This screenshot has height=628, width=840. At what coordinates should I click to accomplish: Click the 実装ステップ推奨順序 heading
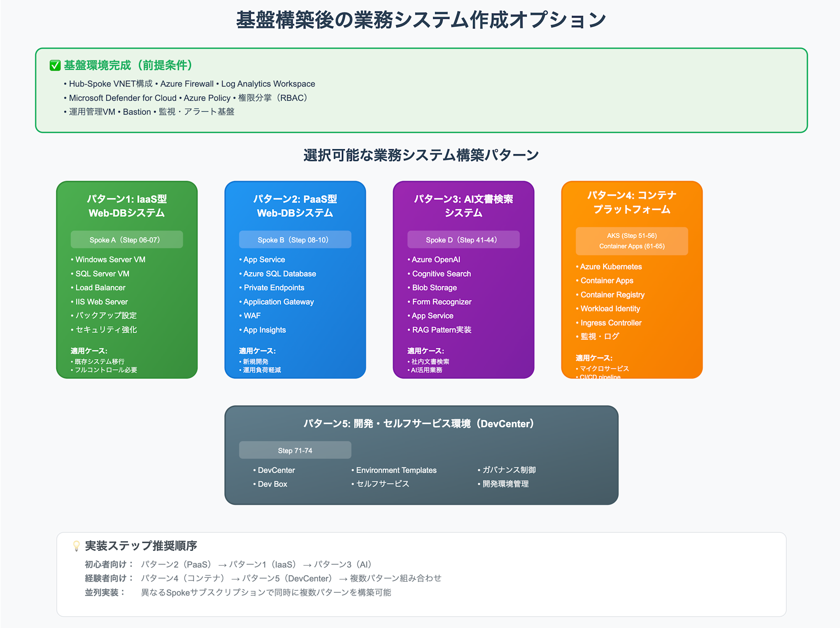tap(141, 546)
